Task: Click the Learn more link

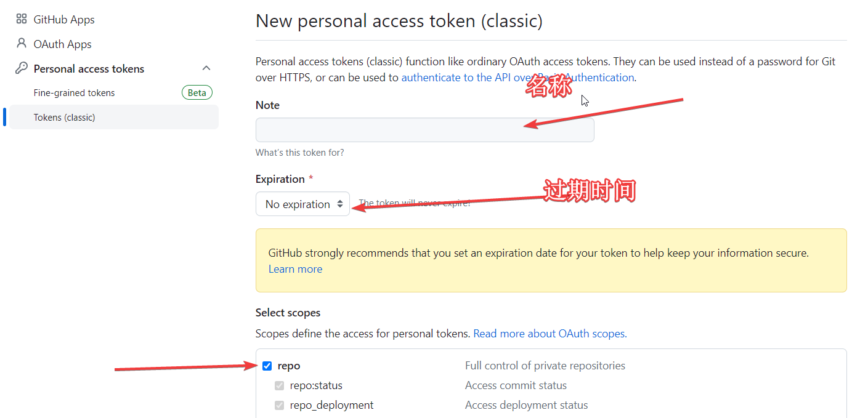Action: 295,269
